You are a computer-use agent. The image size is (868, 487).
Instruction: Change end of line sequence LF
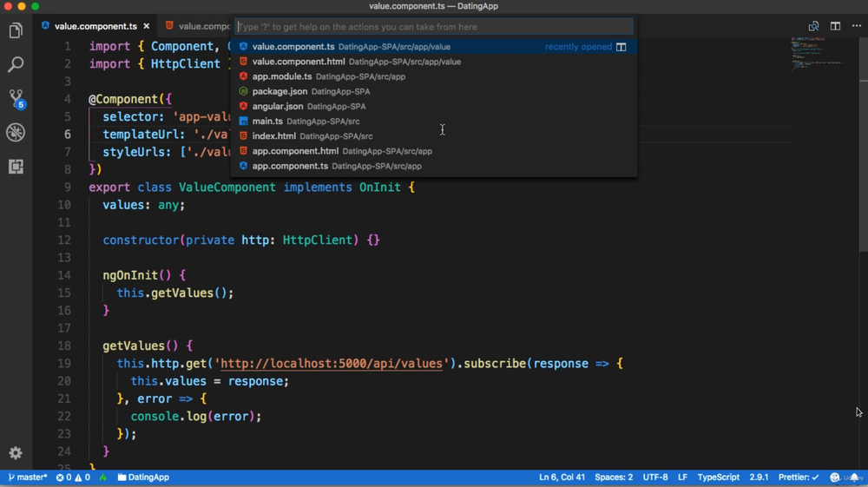[682, 477]
